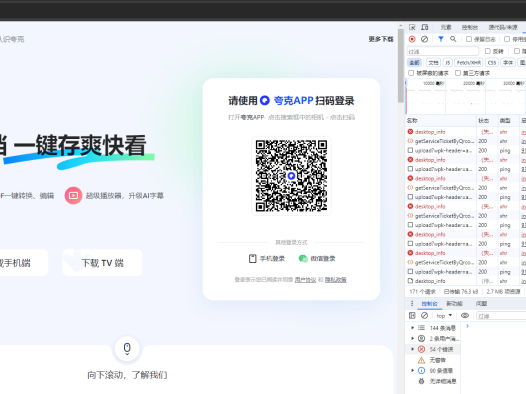This screenshot has width=526, height=394.
Task: Switch to the top 控制台 DevTools tab
Action: point(470,27)
